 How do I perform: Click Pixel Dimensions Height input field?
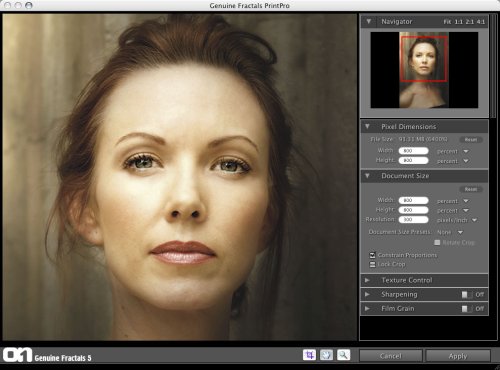pyautogui.click(x=413, y=161)
